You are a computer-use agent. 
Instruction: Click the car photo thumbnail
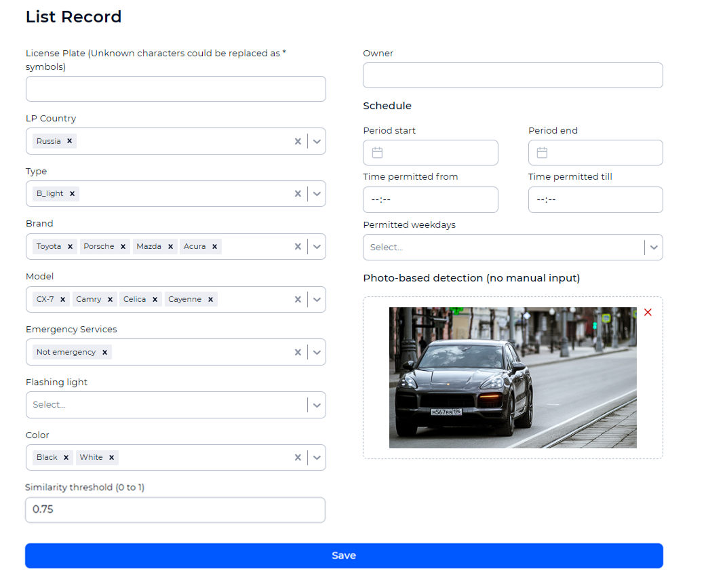tap(513, 378)
